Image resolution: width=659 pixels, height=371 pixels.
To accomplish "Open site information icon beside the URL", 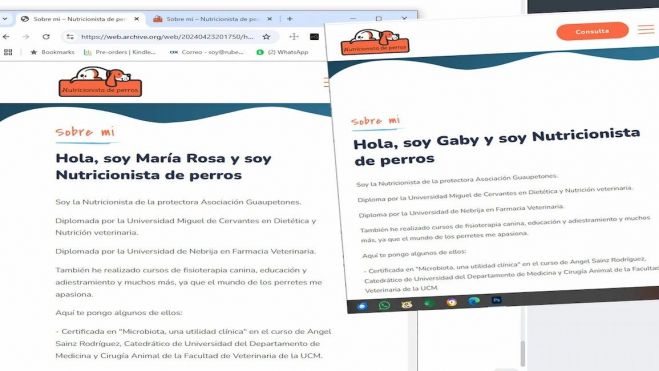I will tap(70, 37).
